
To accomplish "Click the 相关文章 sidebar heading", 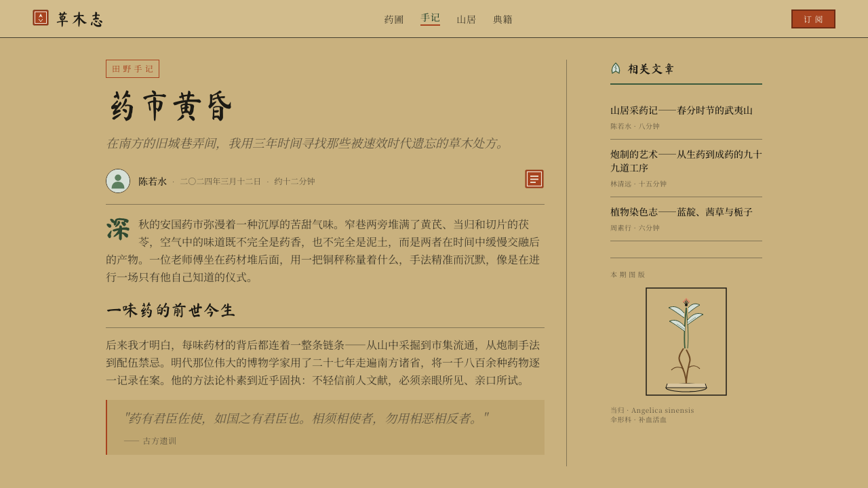I will tap(651, 69).
